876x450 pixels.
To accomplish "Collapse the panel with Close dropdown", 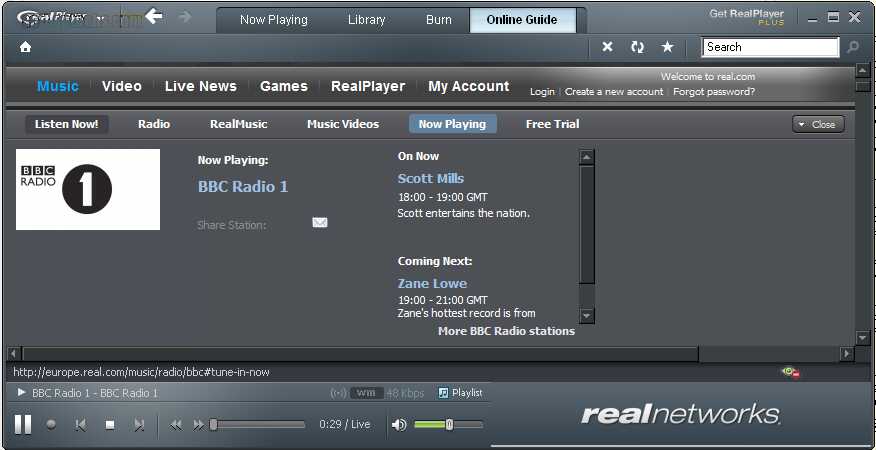I will coord(818,124).
